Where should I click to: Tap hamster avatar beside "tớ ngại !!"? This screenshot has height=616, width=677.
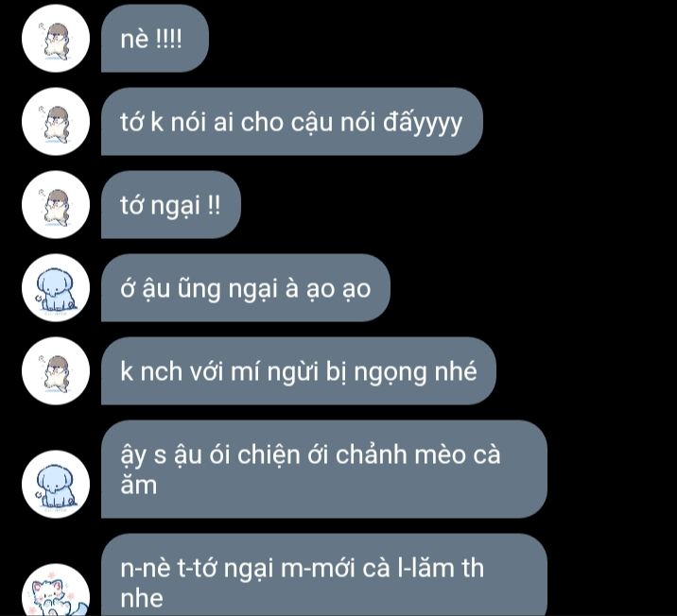point(56,204)
